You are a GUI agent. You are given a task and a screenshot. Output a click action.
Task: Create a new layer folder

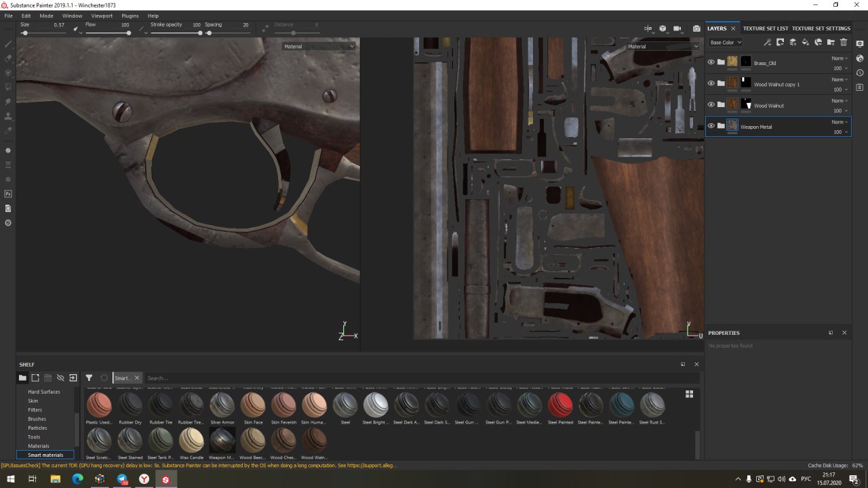(x=831, y=42)
